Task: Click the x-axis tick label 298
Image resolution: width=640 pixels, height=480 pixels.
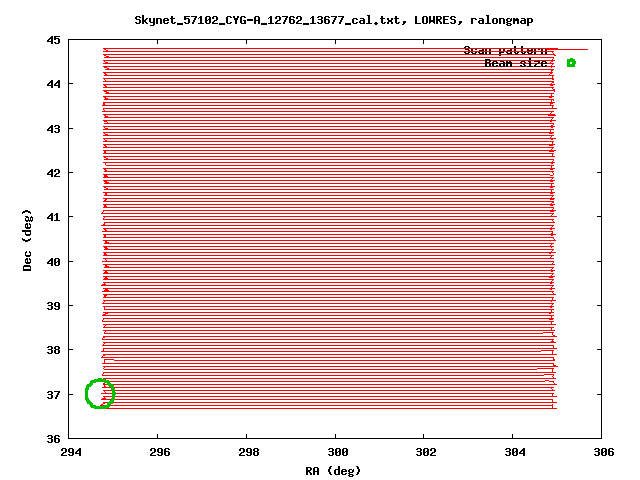Action: tap(249, 452)
